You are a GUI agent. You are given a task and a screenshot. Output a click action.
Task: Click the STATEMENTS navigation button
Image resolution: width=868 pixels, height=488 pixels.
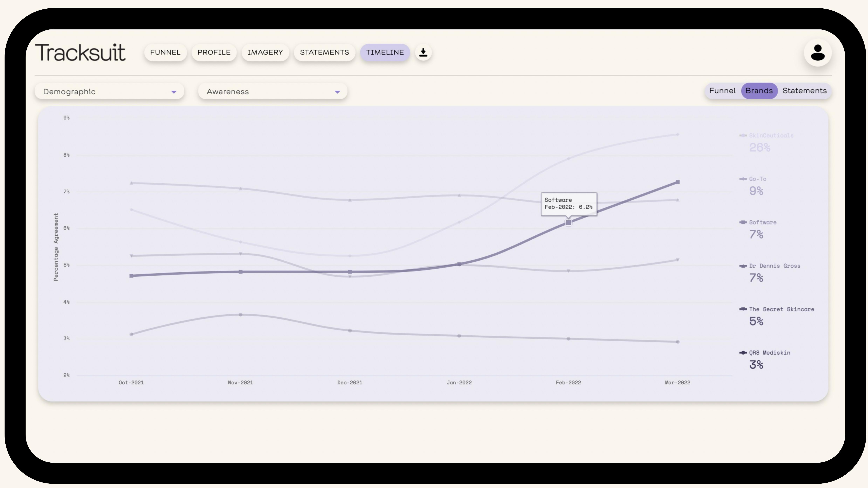324,53
